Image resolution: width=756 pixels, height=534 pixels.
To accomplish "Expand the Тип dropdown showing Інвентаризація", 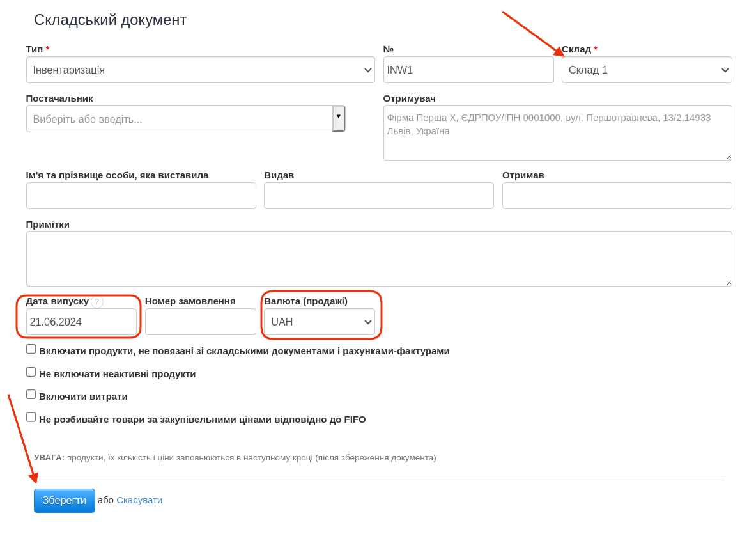I will tap(200, 70).
